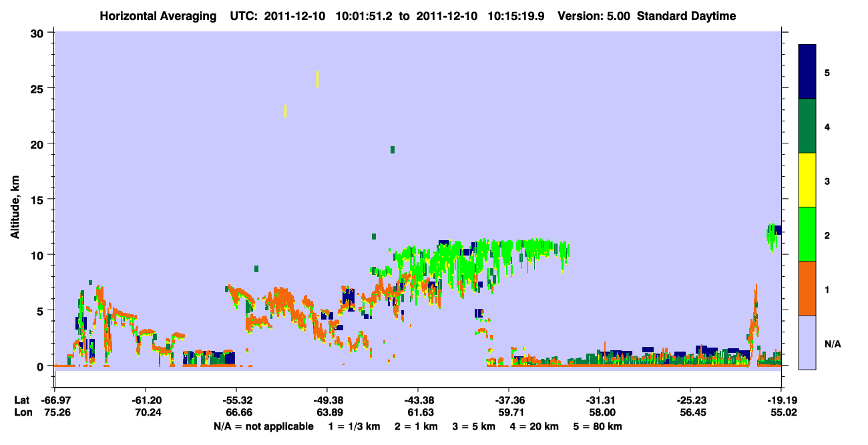Viewport: 868px width, 445px height.
Task: Click the y-axis tick label 20
Action: (37, 144)
